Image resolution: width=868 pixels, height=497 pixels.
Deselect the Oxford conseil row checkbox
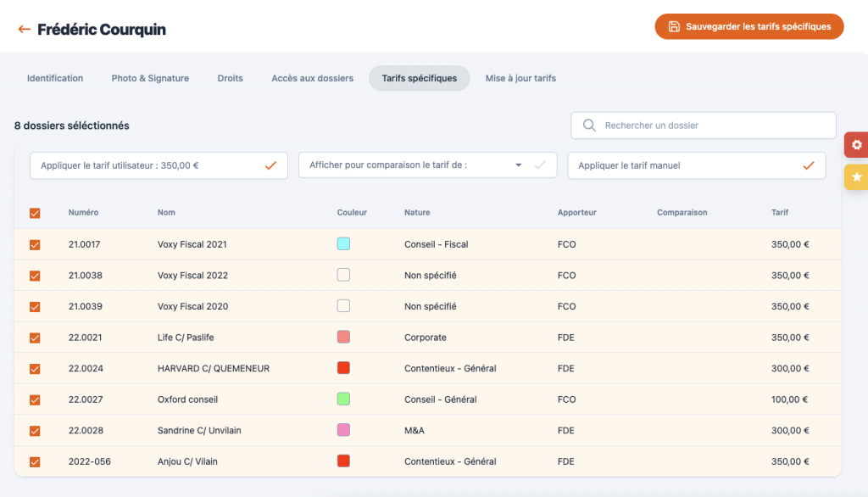(35, 399)
